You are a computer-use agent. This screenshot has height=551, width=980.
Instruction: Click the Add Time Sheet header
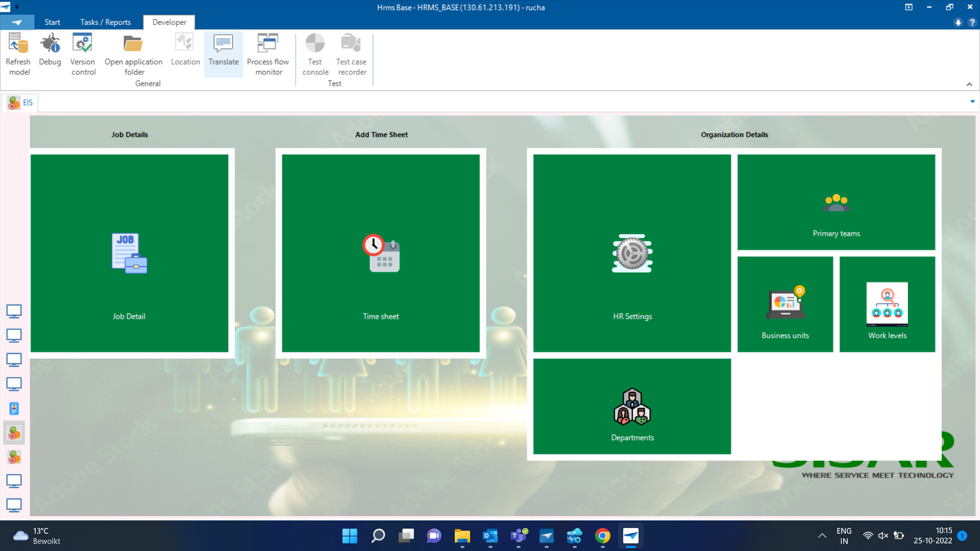pyautogui.click(x=381, y=135)
